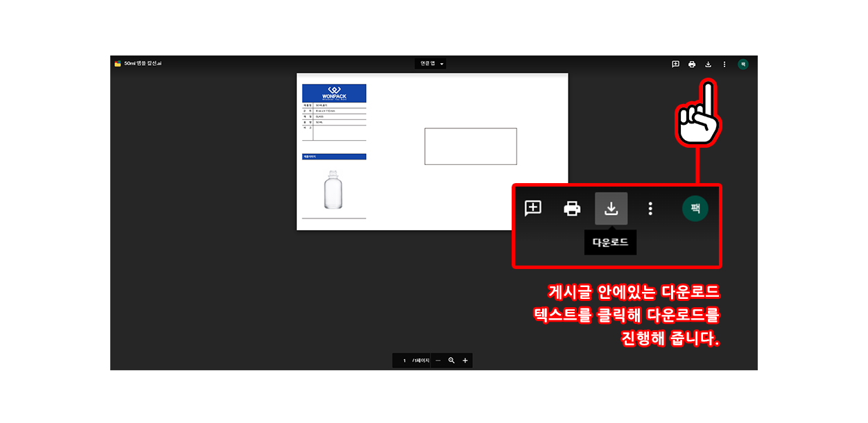Click the enlarged add comment icon in the callout

533,208
